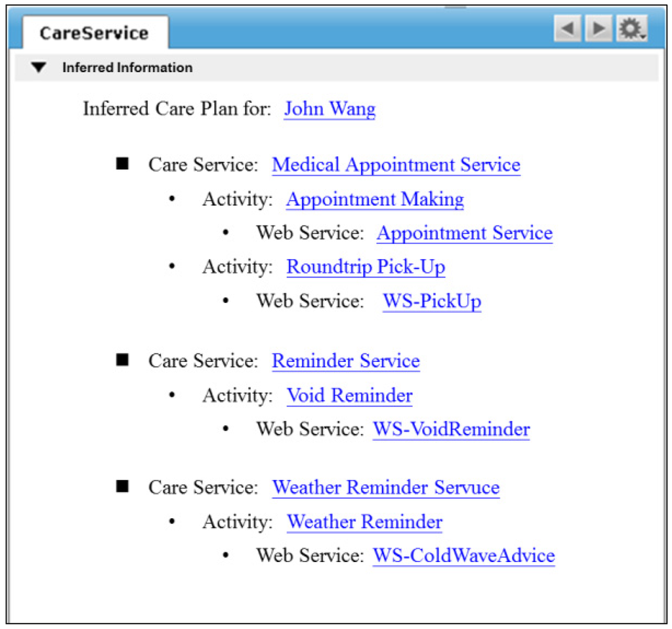Open the Appointment Service web service link

[x=465, y=233]
